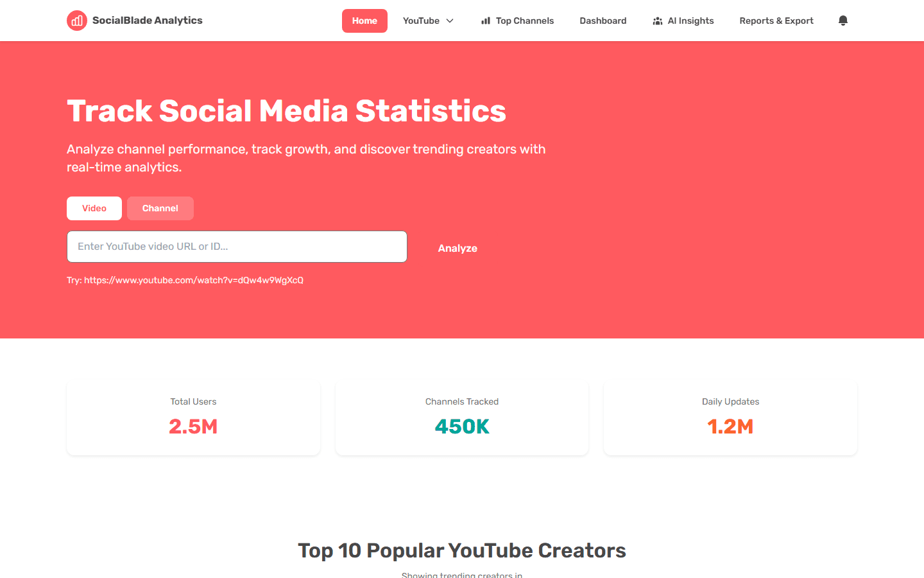Collapse the YouTube dropdown arrow
924x578 pixels.
[x=448, y=21]
